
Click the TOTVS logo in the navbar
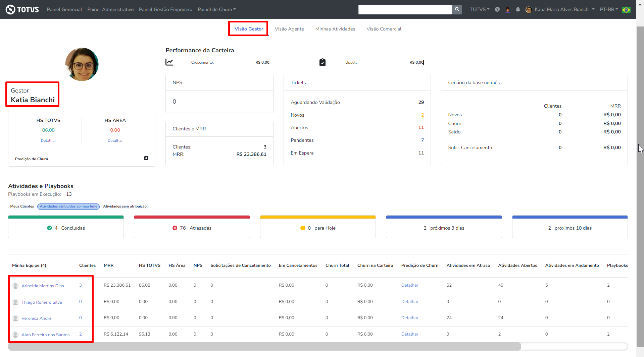[x=22, y=9]
